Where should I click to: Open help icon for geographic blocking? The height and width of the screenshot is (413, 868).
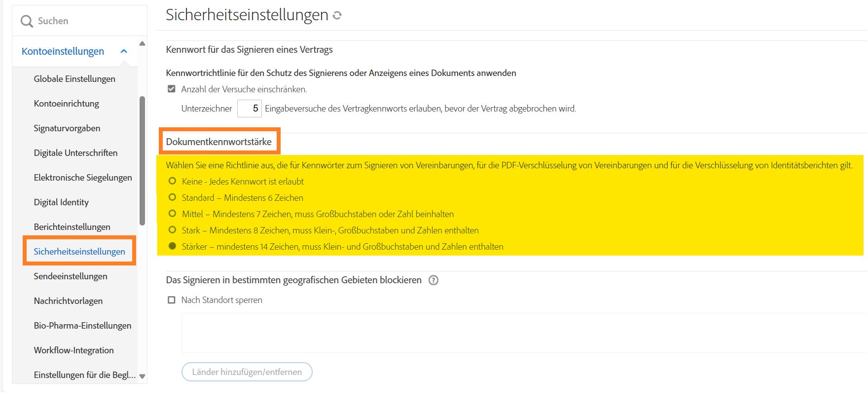pyautogui.click(x=434, y=280)
